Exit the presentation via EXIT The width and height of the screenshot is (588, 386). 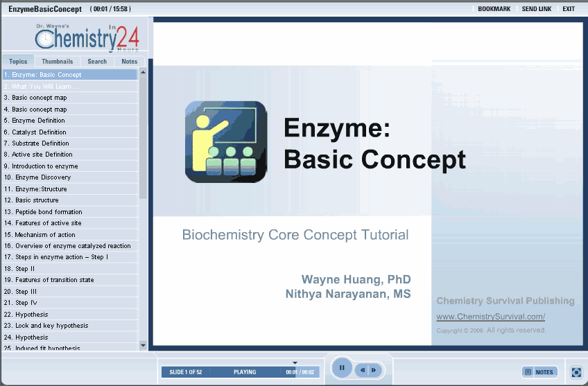(569, 9)
